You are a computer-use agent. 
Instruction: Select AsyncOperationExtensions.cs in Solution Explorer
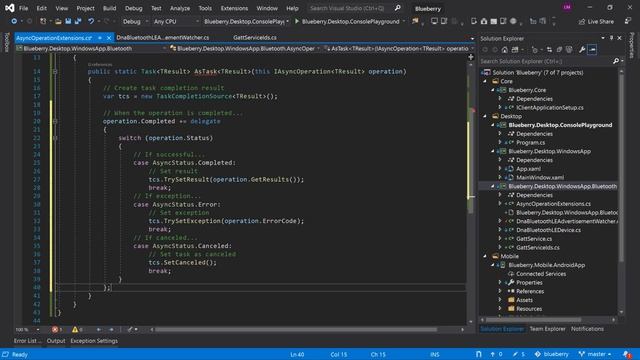553,204
